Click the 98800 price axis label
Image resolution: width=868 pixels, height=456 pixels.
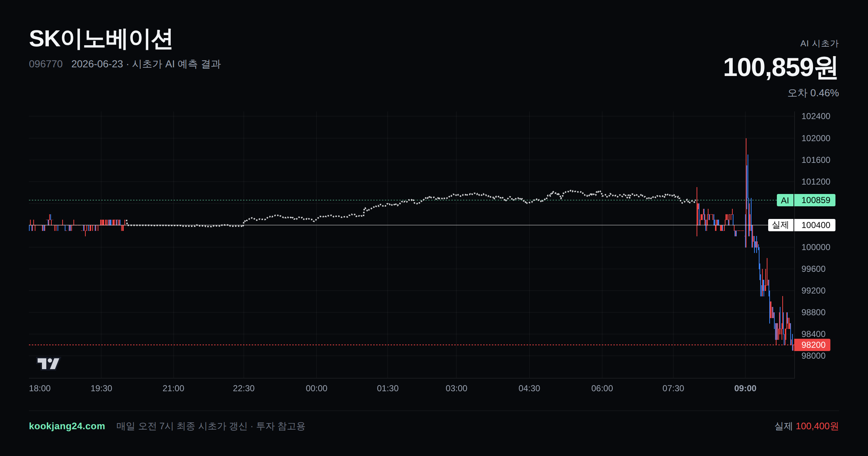[813, 312]
